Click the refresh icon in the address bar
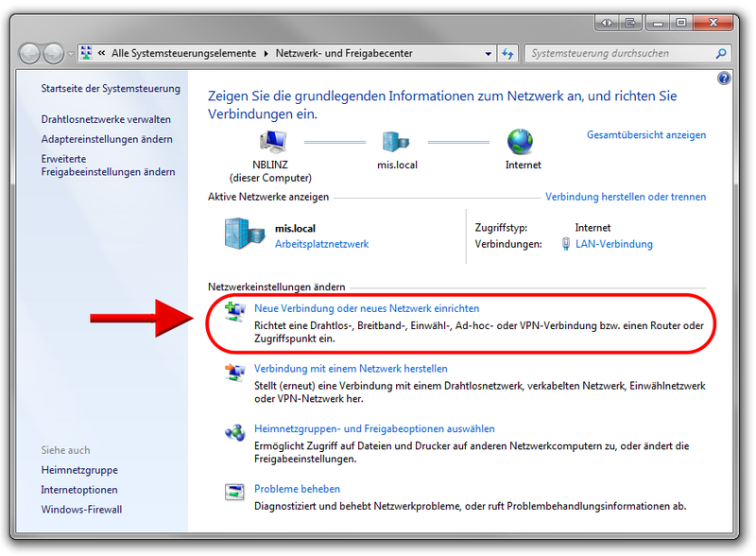 (x=508, y=53)
